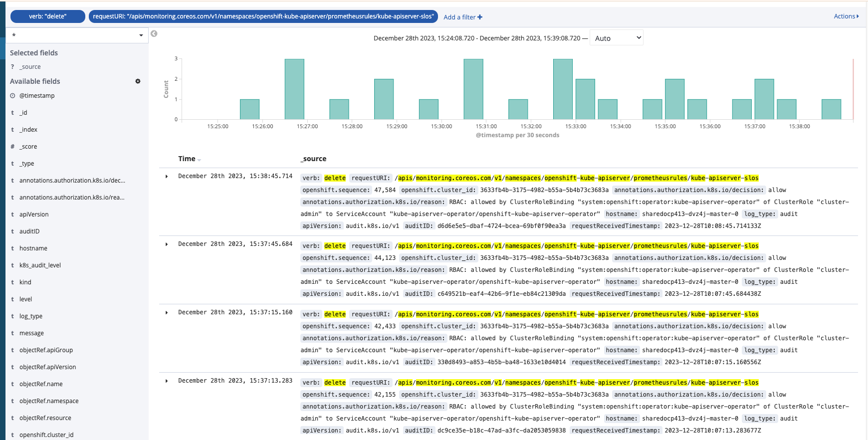868x440 pixels.
Task: Click openshift.sequence value 47,584
Action: (x=385, y=190)
